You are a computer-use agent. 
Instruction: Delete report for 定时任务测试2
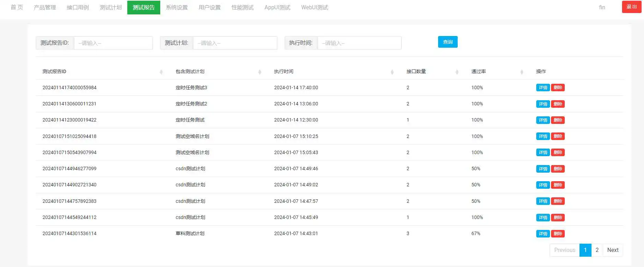pyautogui.click(x=558, y=104)
